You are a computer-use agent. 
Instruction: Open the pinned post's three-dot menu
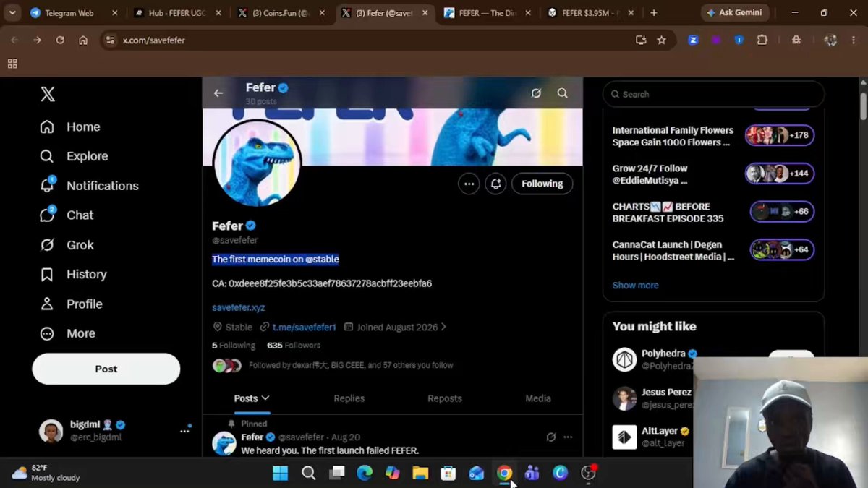pos(568,437)
